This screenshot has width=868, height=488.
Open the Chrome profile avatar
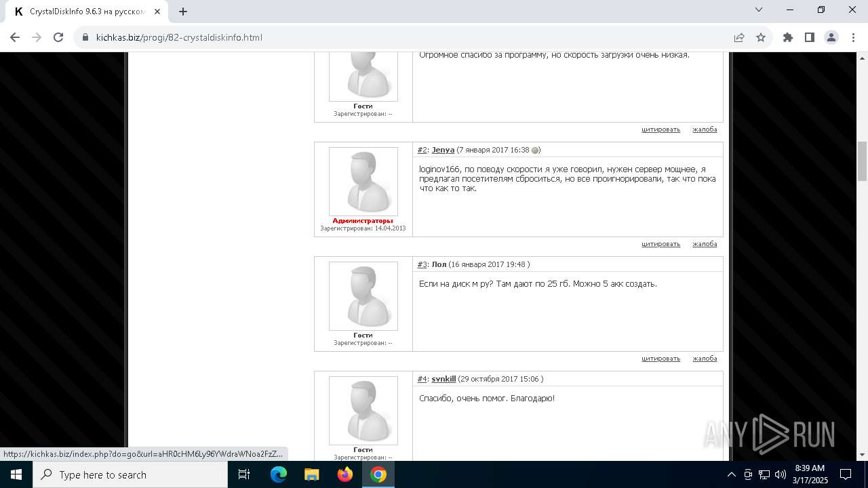[x=831, y=37]
